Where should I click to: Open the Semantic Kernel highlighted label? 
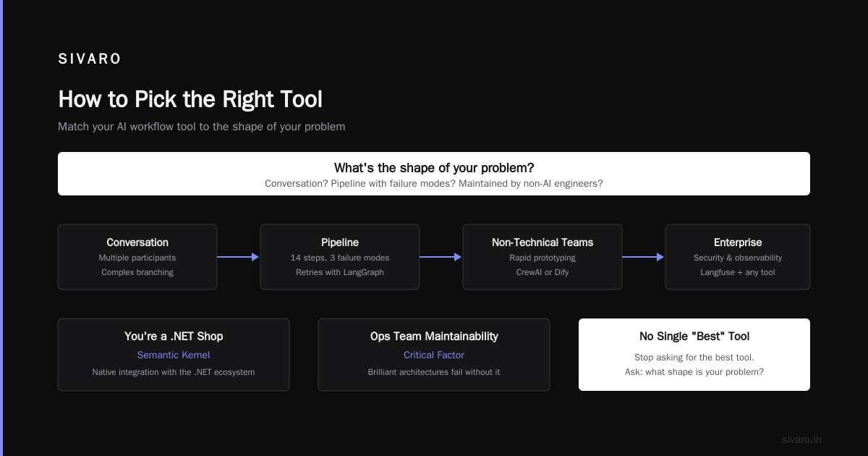[x=174, y=355]
